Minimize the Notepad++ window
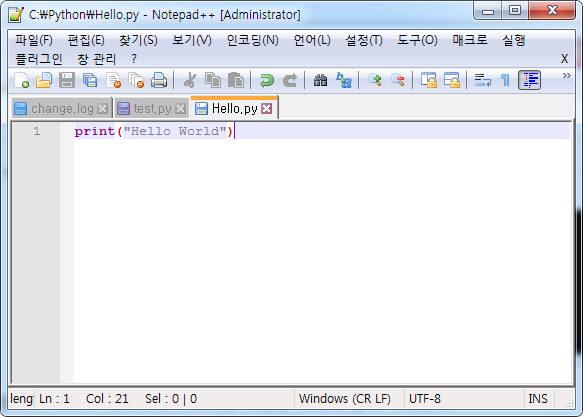 [x=487, y=10]
